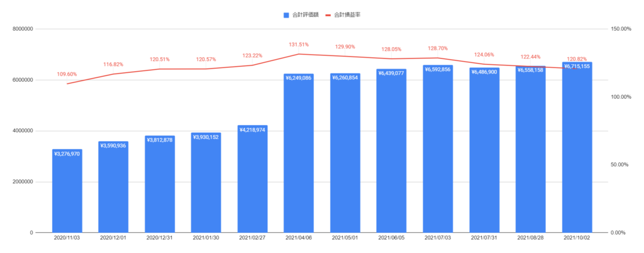The width and height of the screenshot is (644, 253).
Task: Select the bar value ¥3,930,152
Action: tap(206, 137)
